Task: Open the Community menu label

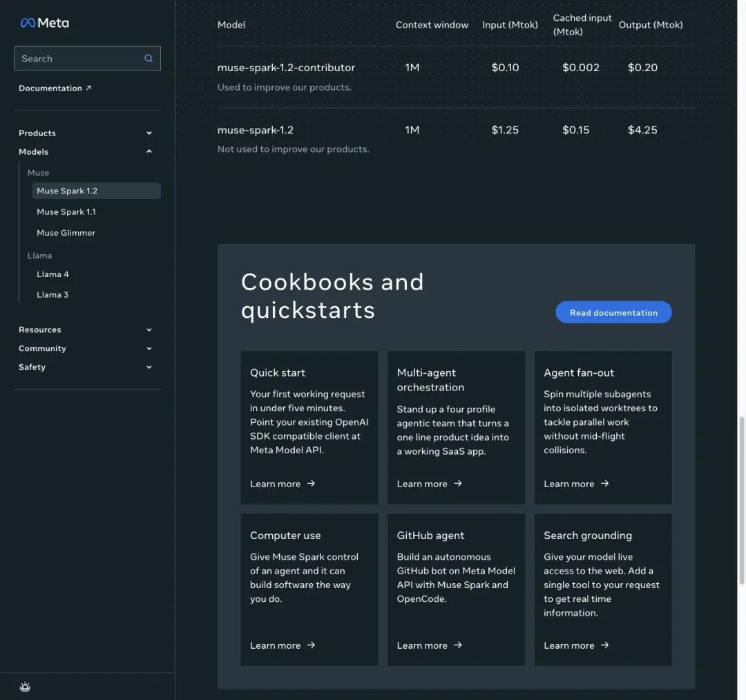Action: [x=42, y=348]
